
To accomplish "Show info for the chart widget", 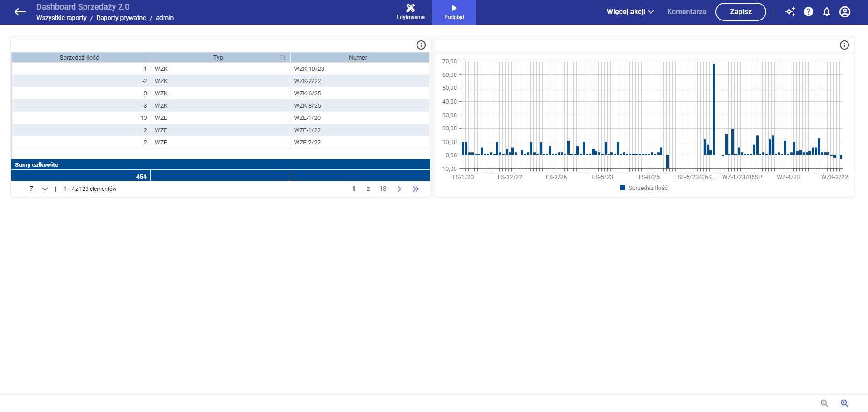I will (x=844, y=45).
